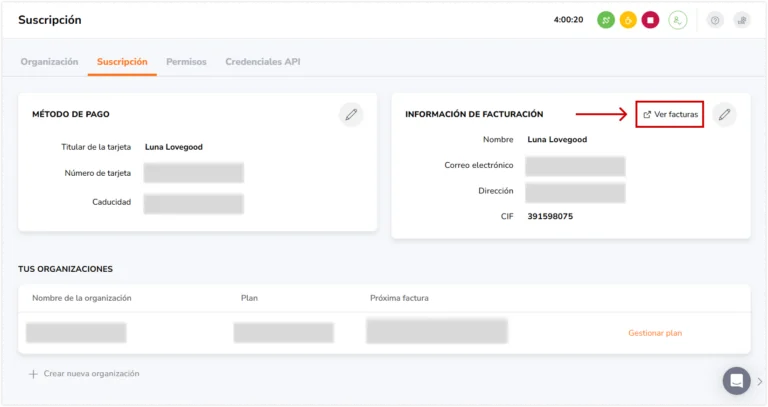Screen dimensions: 768x407
Task: Click the Plan column header
Action: [x=249, y=298]
